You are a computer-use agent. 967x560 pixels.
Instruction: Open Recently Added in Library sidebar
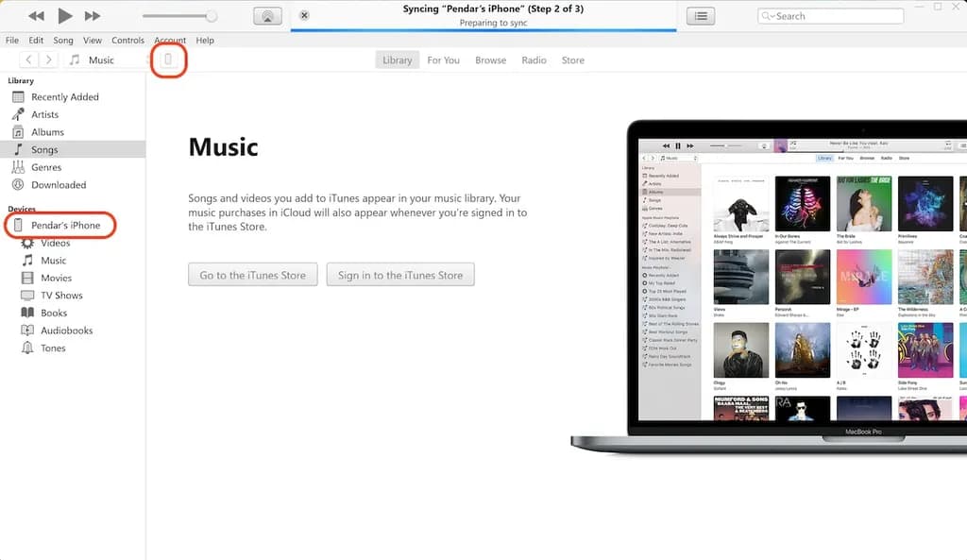[x=64, y=97]
